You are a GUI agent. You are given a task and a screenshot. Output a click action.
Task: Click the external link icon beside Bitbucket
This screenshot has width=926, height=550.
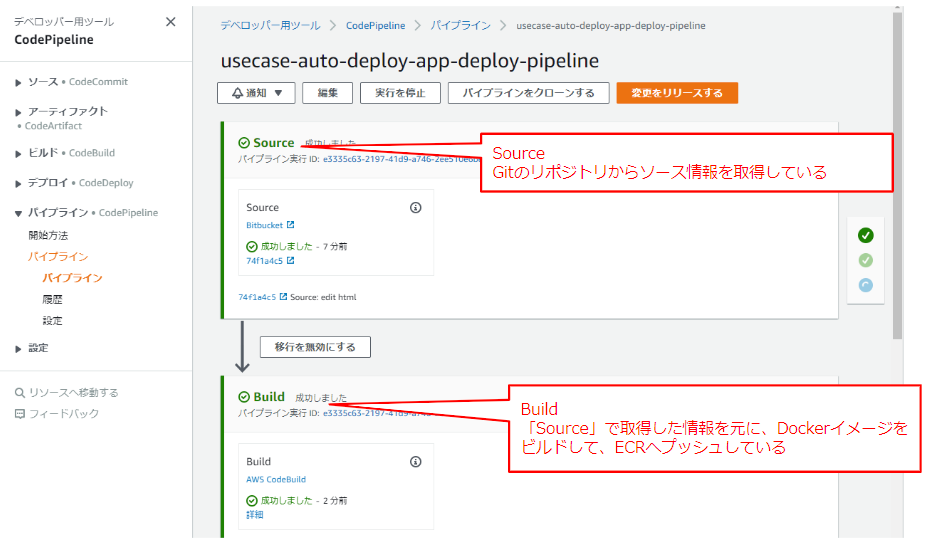[x=291, y=224]
